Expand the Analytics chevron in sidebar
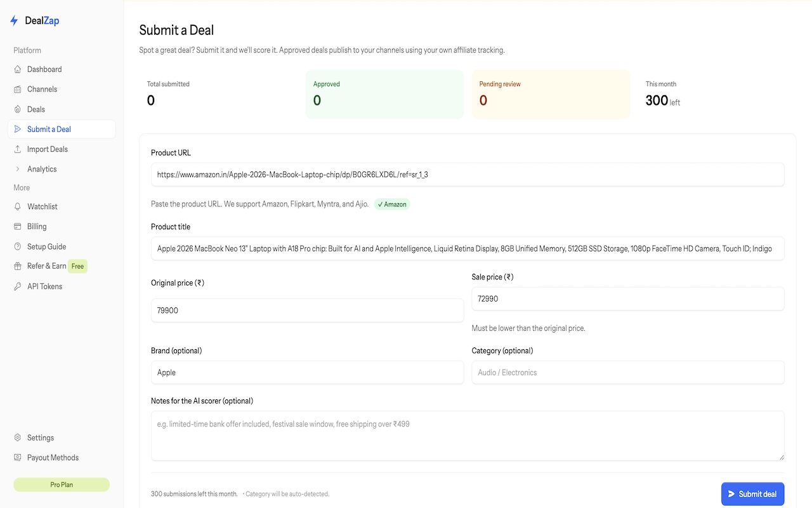The height and width of the screenshot is (508, 812). tap(18, 169)
